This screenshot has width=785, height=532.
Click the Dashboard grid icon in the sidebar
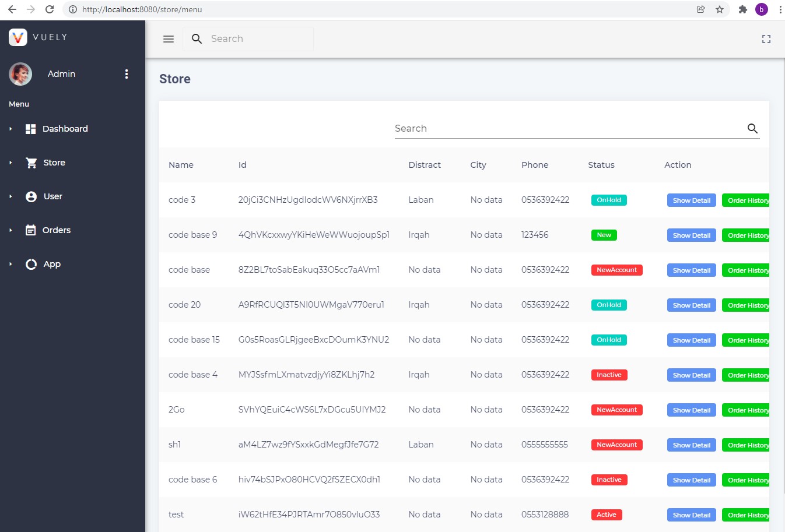30,129
